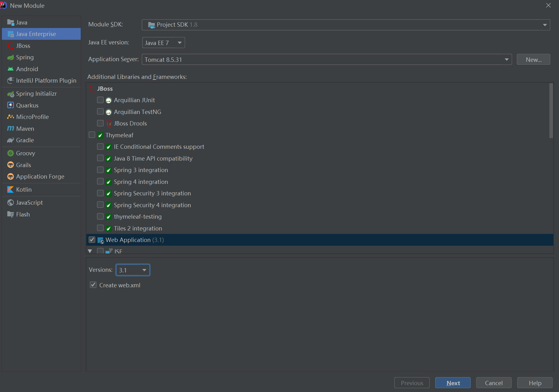
Task: Click the MicroProfile icon
Action: [11, 117]
